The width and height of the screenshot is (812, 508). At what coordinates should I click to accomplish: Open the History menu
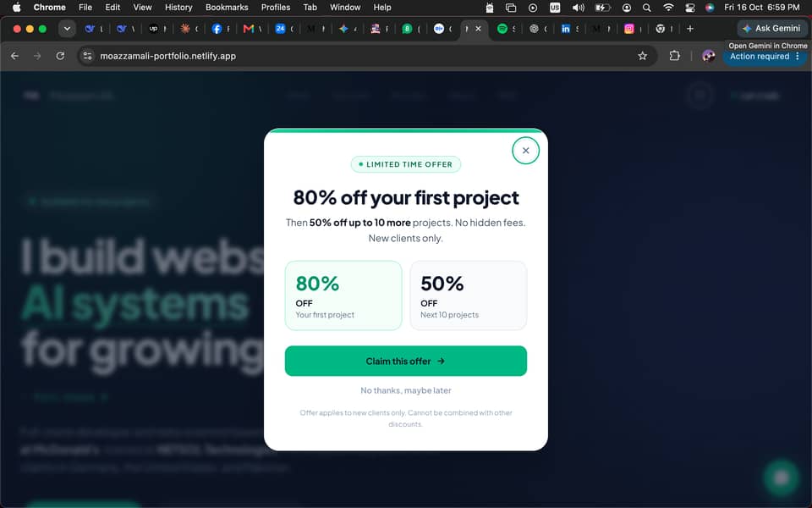[178, 8]
